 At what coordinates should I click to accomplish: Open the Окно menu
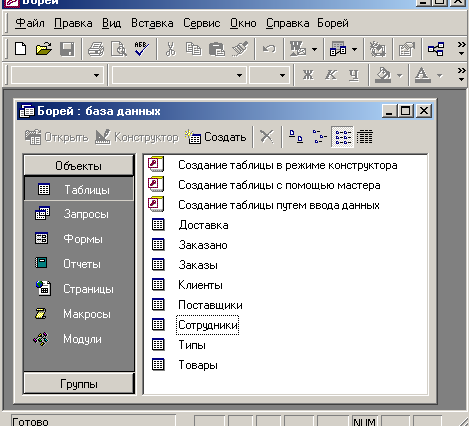(x=243, y=23)
